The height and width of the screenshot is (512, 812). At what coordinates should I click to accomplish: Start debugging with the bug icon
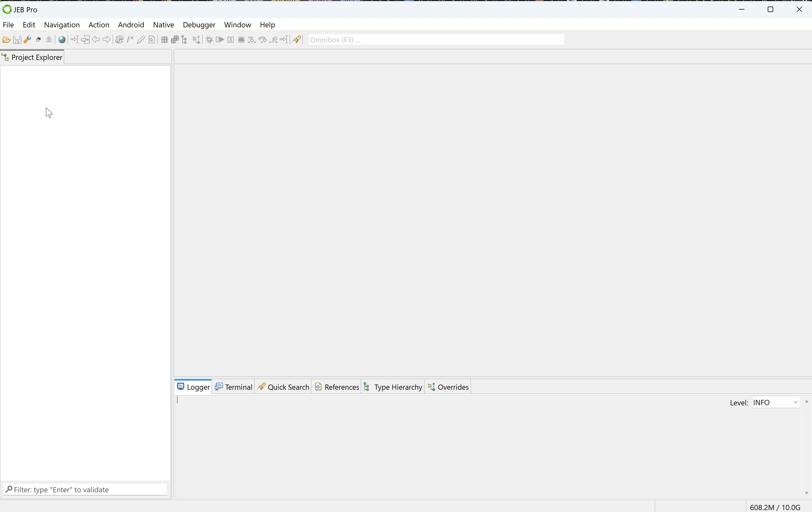tap(209, 40)
